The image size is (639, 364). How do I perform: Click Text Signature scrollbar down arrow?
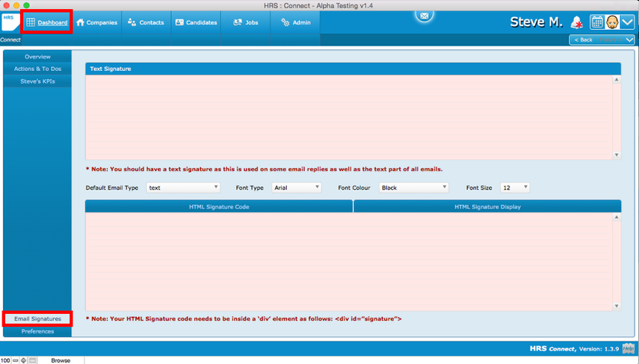(x=617, y=155)
